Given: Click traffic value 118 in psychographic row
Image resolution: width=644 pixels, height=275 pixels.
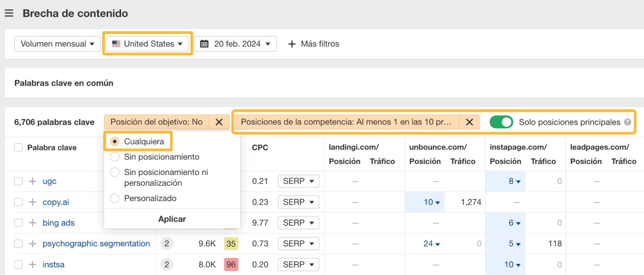Looking at the screenshot, I should tap(555, 244).
